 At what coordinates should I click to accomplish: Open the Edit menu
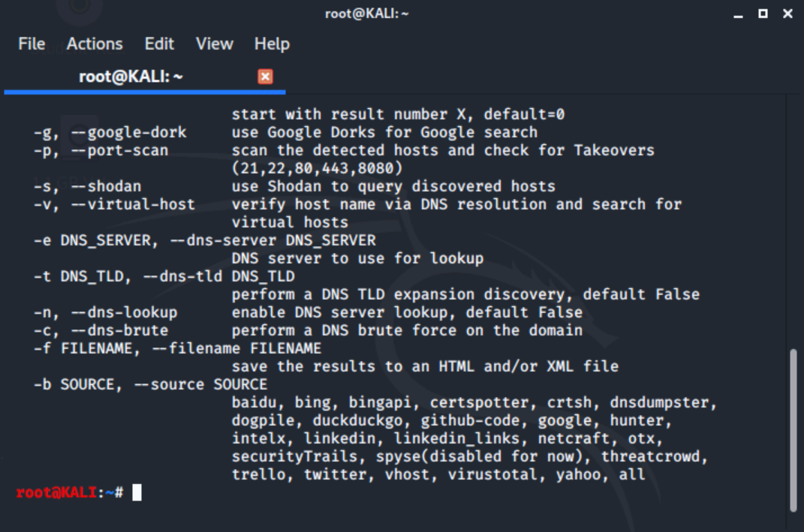(x=159, y=44)
